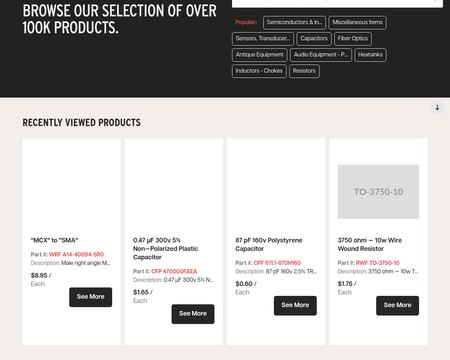
Task: Open the Semiconductors & In... category tag
Action: coord(294,23)
